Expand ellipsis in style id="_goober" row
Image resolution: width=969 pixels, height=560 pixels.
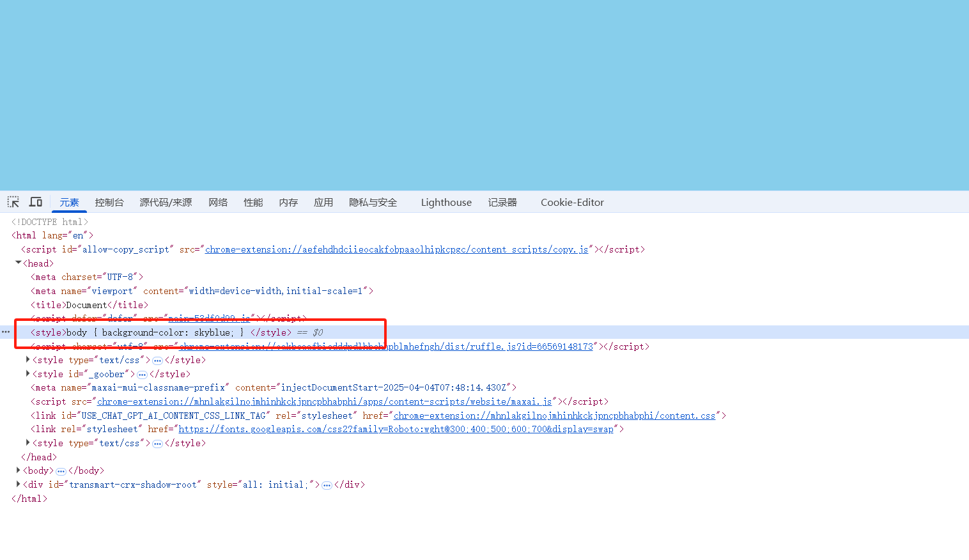click(x=142, y=375)
